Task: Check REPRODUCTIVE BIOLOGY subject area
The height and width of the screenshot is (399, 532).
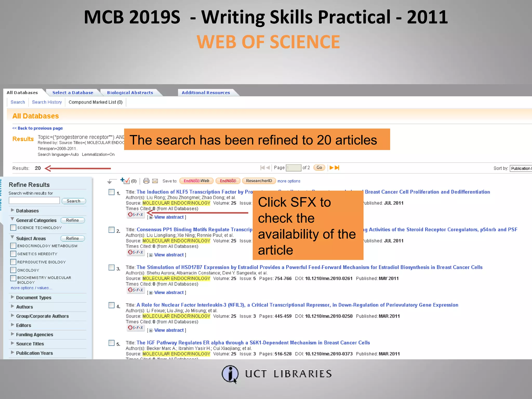Action: [13, 262]
